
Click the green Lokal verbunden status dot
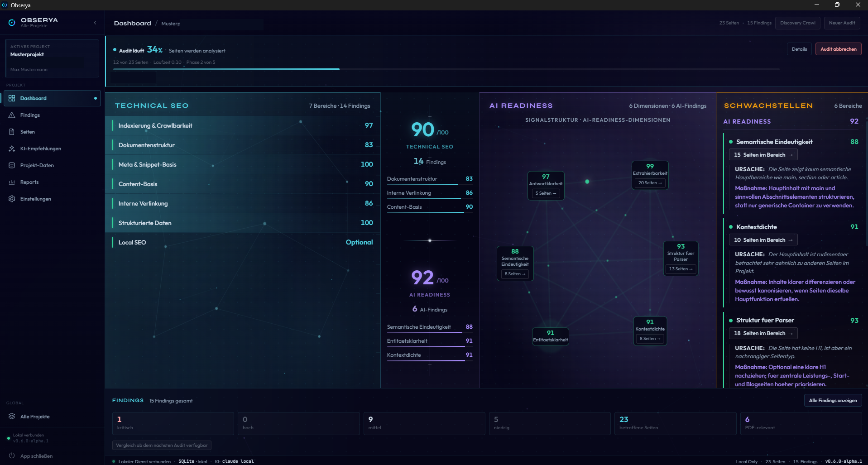coord(9,438)
